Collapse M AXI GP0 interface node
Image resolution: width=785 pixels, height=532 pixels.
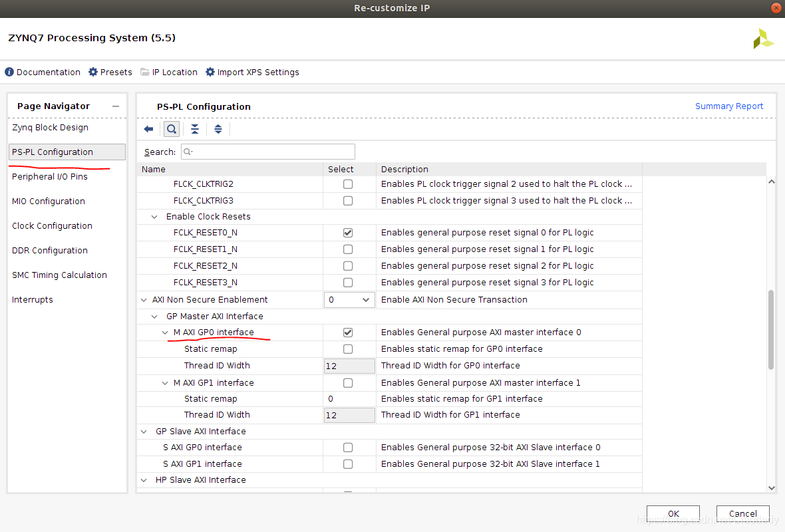point(165,332)
